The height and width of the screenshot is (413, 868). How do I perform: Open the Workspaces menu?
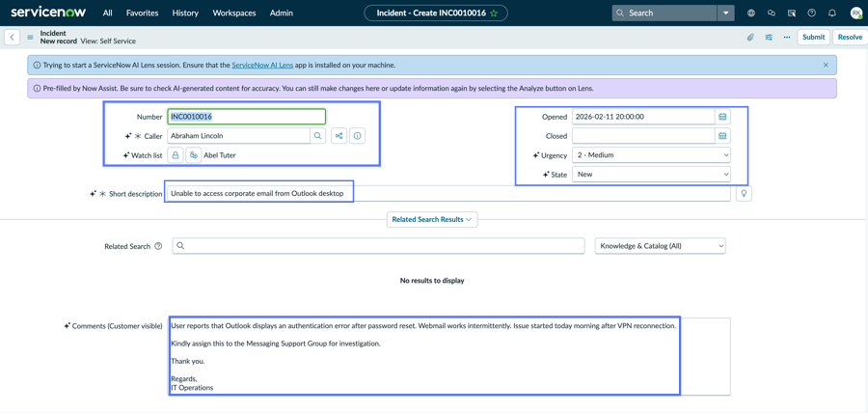[234, 13]
